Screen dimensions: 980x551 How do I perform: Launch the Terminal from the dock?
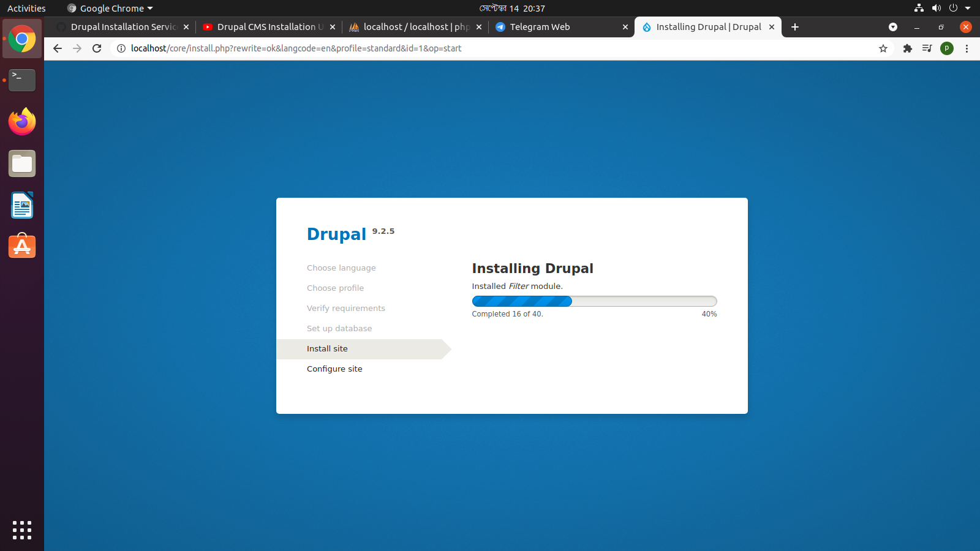tap(22, 80)
